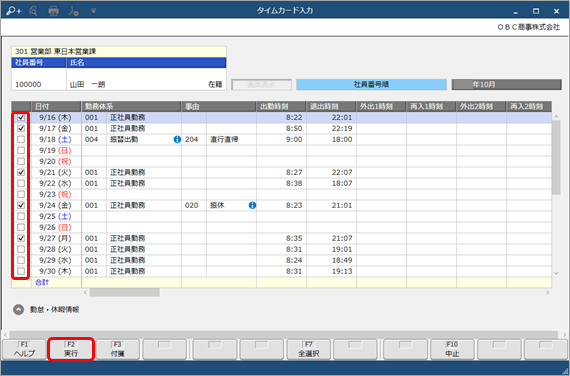The image size is (570, 376).
Task: Check the 9/29 (水) row checkbox
Action: pos(21,260)
